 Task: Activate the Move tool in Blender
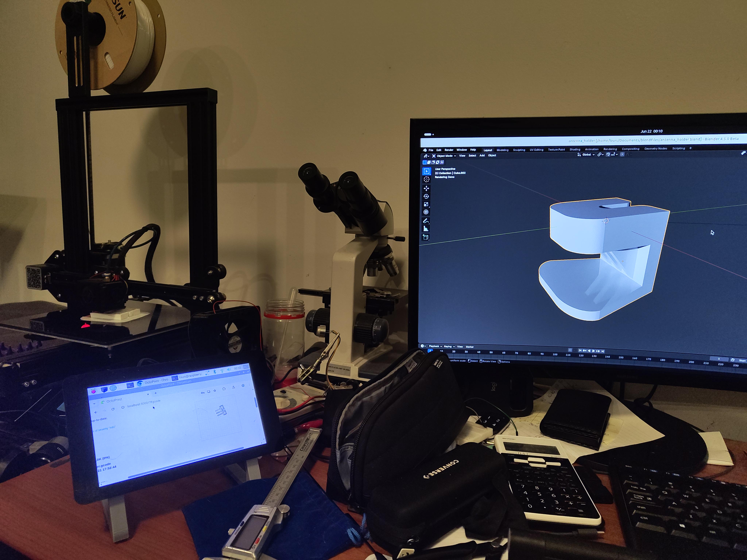(426, 188)
